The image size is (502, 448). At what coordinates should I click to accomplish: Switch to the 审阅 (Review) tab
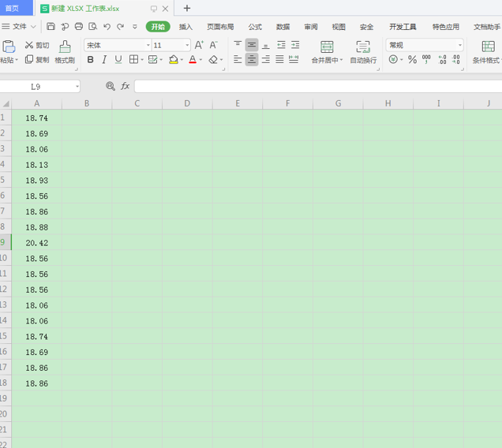click(x=311, y=27)
